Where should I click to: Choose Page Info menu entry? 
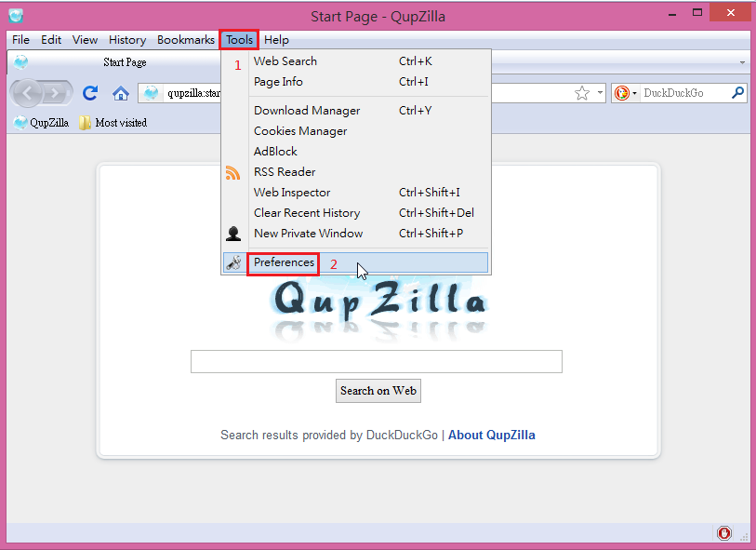356,82
